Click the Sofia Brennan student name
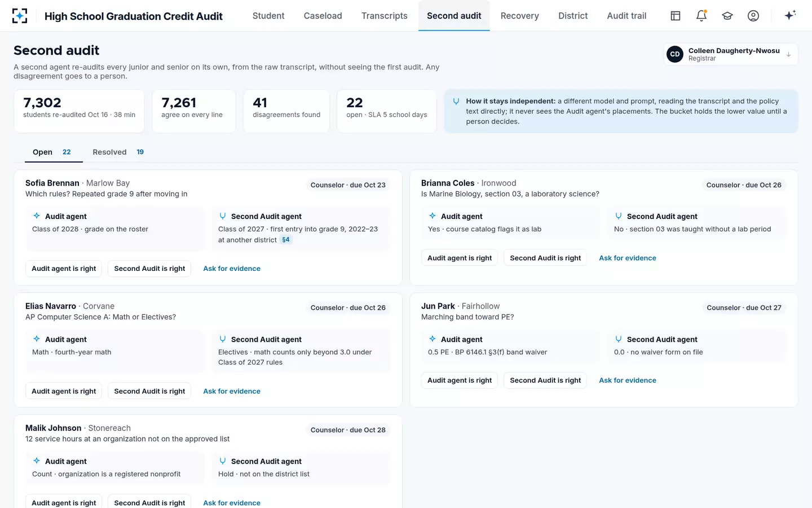Viewport: 812px width, 508px height. [x=52, y=183]
